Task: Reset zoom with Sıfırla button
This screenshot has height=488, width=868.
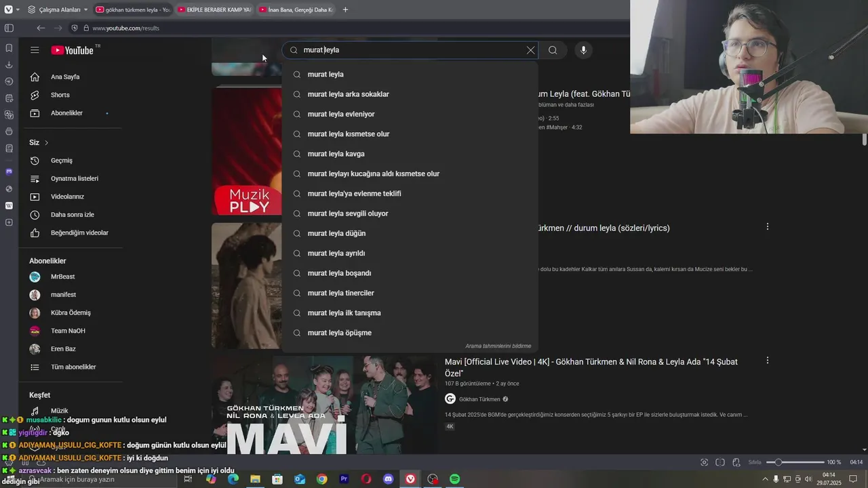Action: [x=755, y=462]
